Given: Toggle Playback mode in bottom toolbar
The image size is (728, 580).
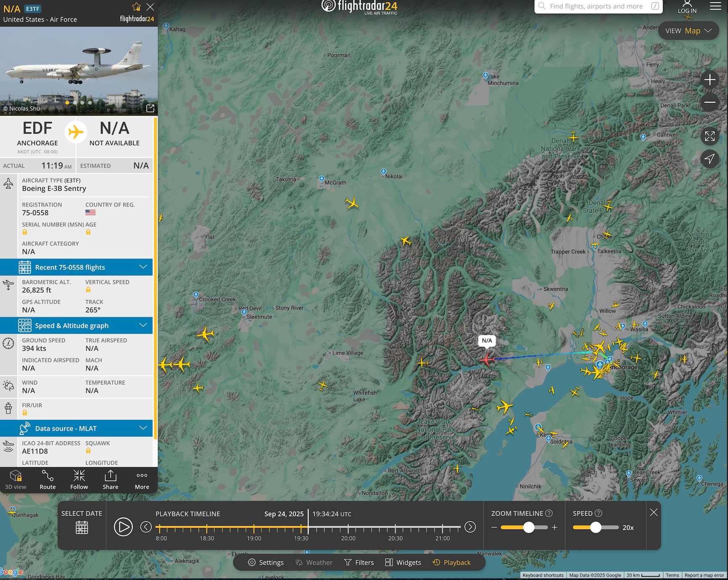Looking at the screenshot, I should point(451,562).
